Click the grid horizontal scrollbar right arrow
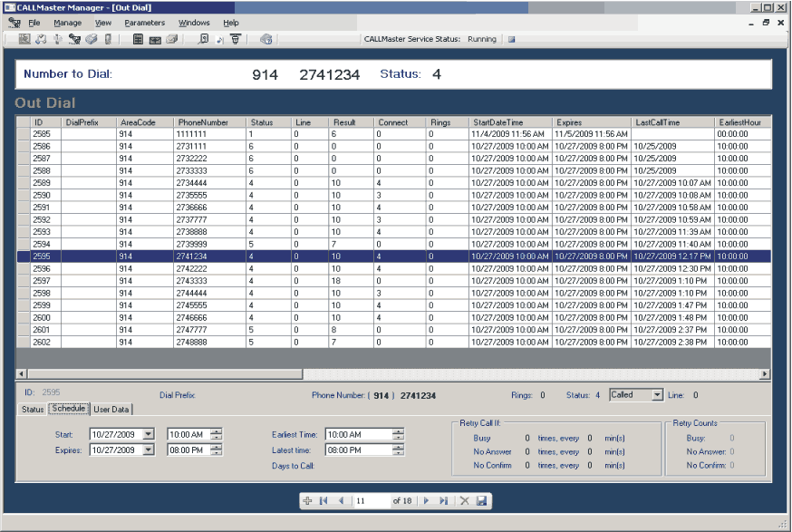Image resolution: width=792 pixels, height=532 pixels. point(765,374)
